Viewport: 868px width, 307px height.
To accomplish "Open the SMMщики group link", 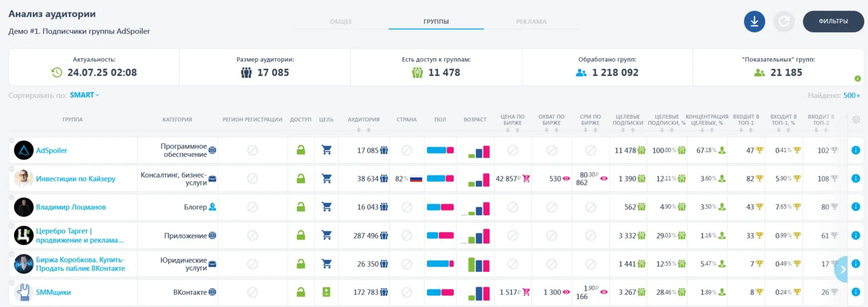I will 53,292.
